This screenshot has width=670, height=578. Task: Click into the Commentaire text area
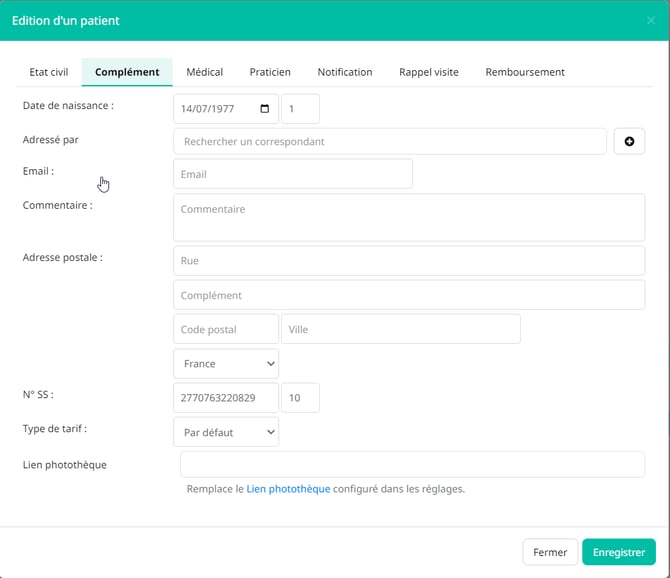[409, 217]
